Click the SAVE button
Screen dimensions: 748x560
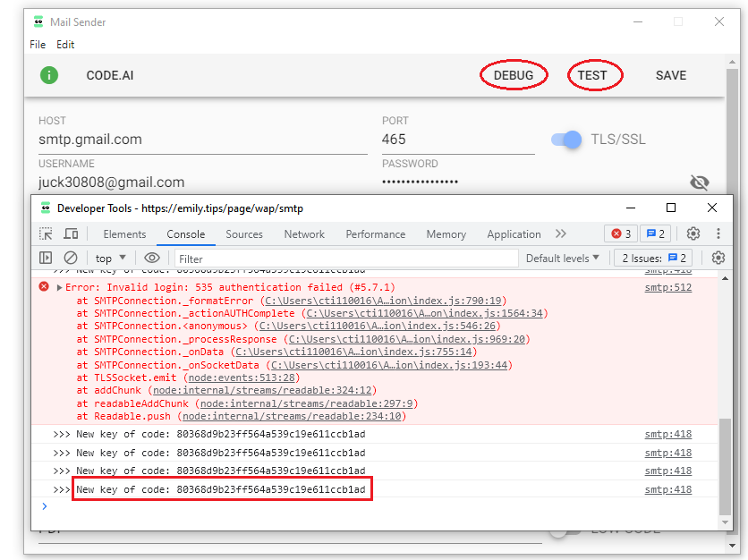click(x=671, y=75)
